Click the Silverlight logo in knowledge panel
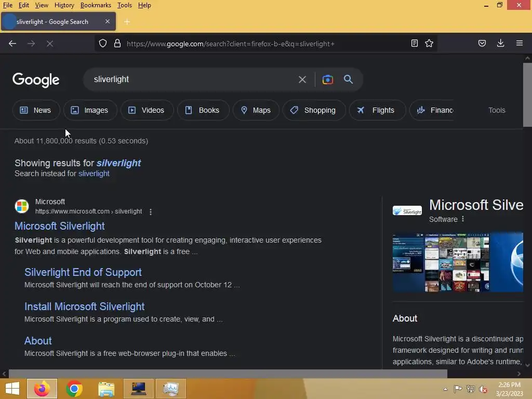The image size is (532, 399). [407, 211]
